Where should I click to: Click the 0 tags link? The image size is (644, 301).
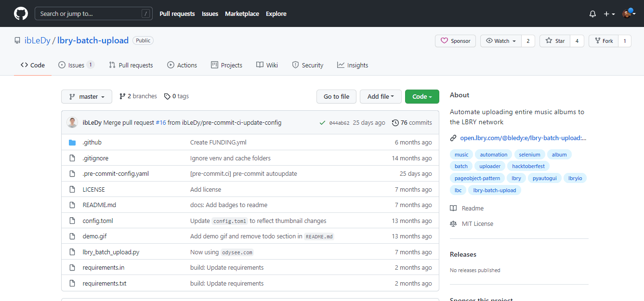point(176,96)
